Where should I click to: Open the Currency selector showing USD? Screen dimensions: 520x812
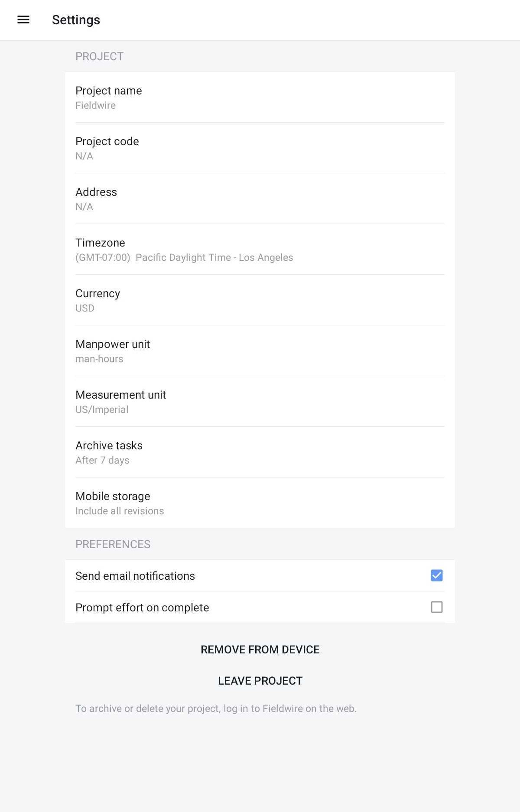260,300
